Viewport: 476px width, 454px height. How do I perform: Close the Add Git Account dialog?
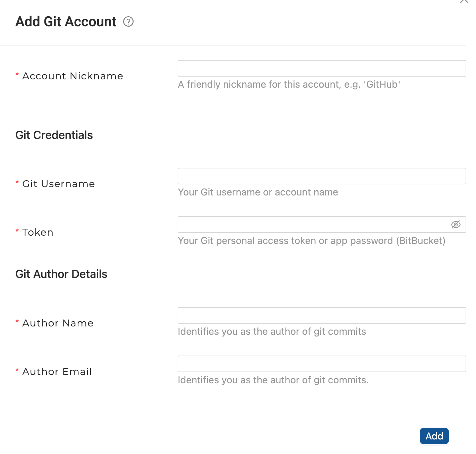coord(464,1)
